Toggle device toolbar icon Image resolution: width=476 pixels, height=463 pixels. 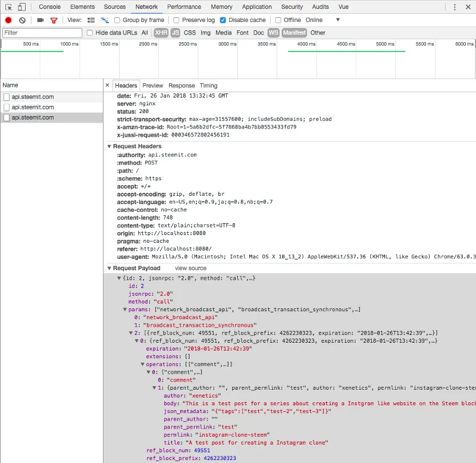[21, 7]
